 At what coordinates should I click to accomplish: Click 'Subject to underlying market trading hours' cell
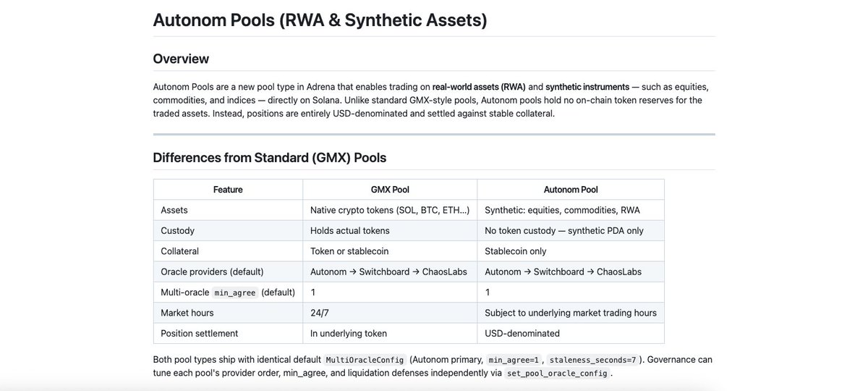pyautogui.click(x=571, y=313)
